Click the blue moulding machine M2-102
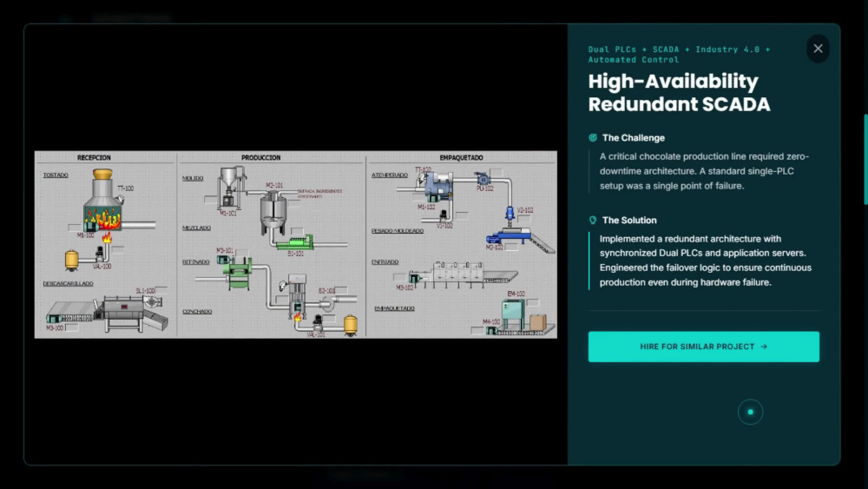 [x=510, y=238]
